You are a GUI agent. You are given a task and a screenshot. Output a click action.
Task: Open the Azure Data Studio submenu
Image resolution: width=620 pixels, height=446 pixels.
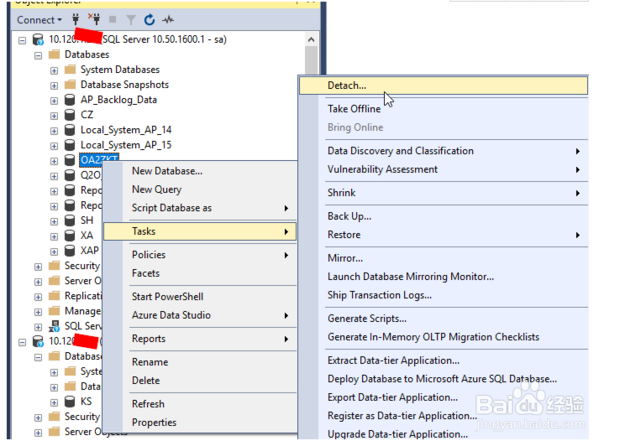(200, 315)
